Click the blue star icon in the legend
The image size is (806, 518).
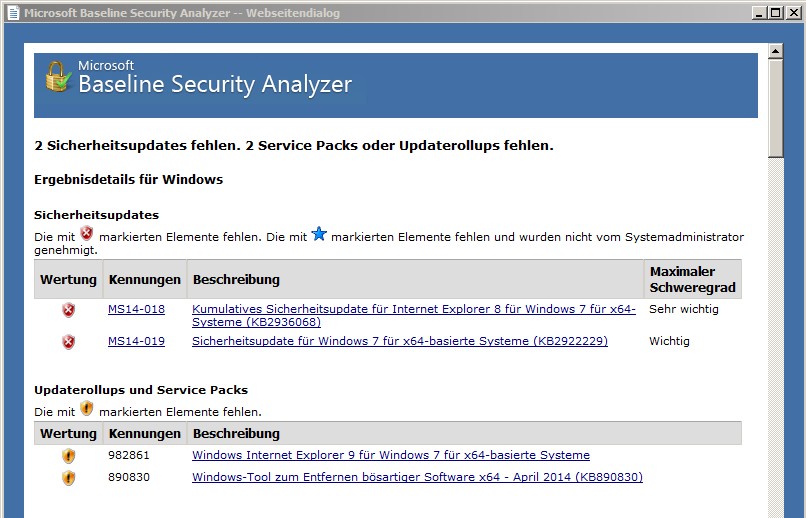(319, 235)
